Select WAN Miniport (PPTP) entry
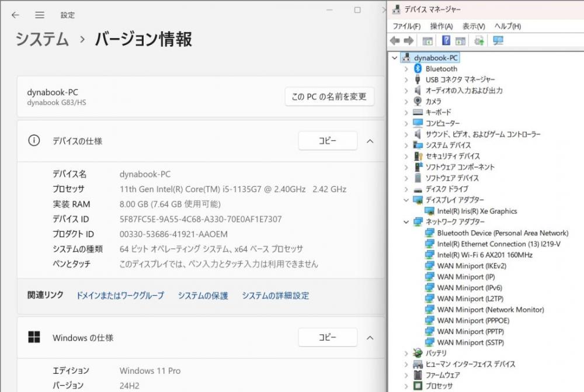This screenshot has width=584, height=392. [x=470, y=331]
